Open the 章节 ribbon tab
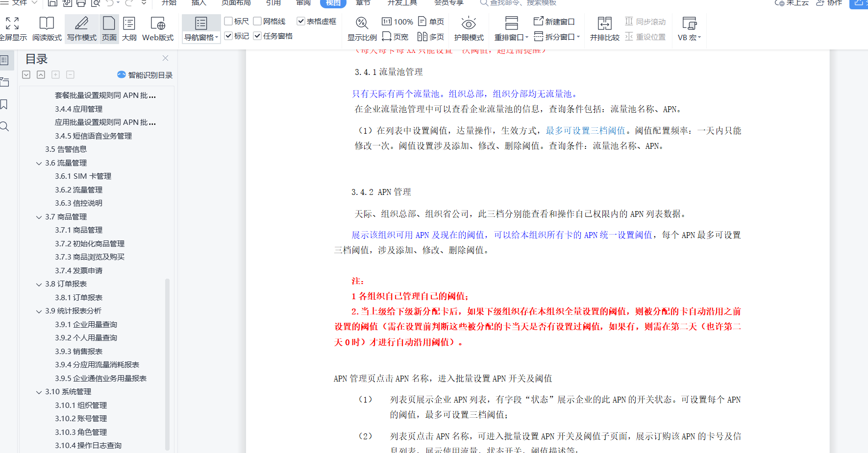Viewport: 868px width, 453px height. coord(363,3)
